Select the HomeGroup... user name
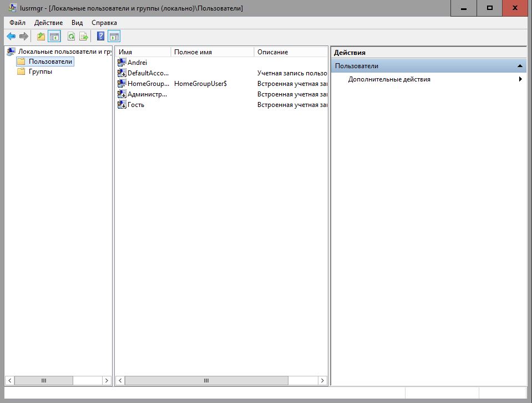 coord(148,83)
